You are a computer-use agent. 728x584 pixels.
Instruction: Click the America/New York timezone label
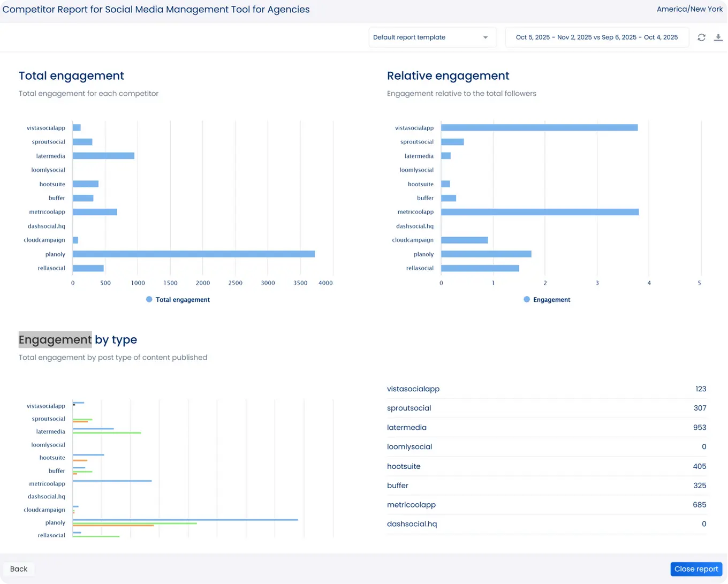tap(689, 9)
